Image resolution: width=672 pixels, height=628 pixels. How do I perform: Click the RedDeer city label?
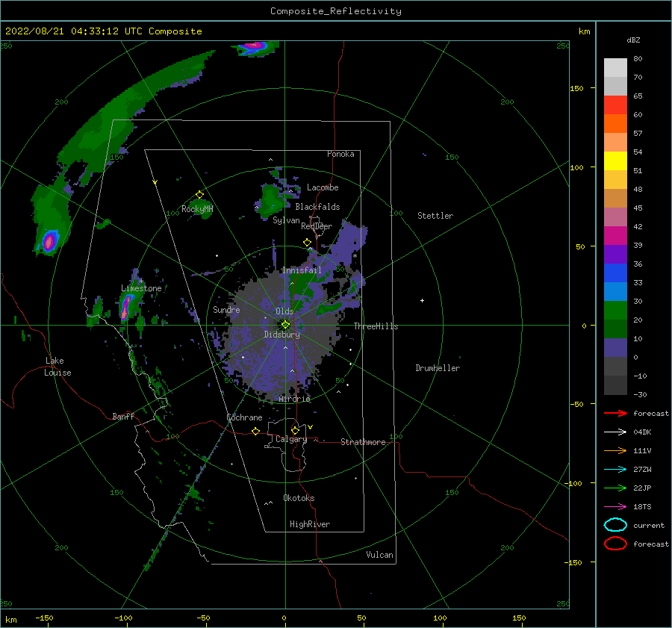317,226
